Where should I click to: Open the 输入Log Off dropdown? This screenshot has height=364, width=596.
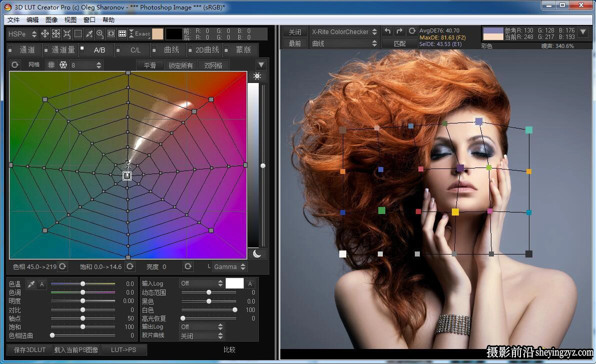pyautogui.click(x=202, y=283)
